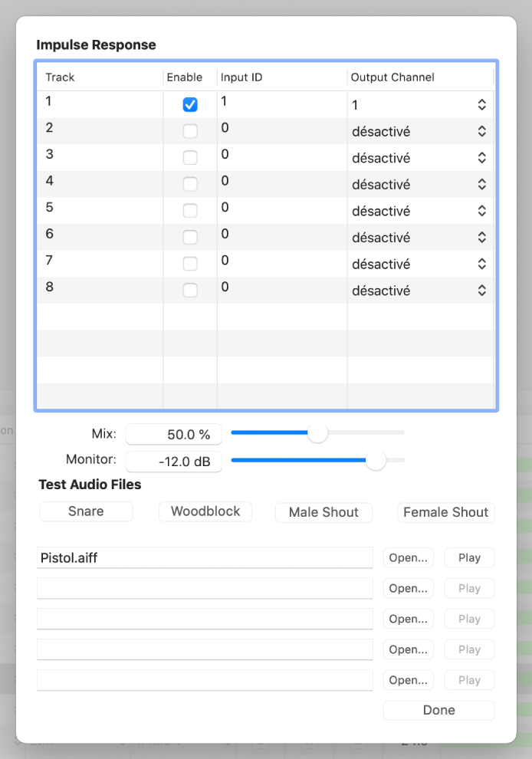The width and height of the screenshot is (532, 759).
Task: Enable the checkbox for track 5
Action: tap(190, 211)
